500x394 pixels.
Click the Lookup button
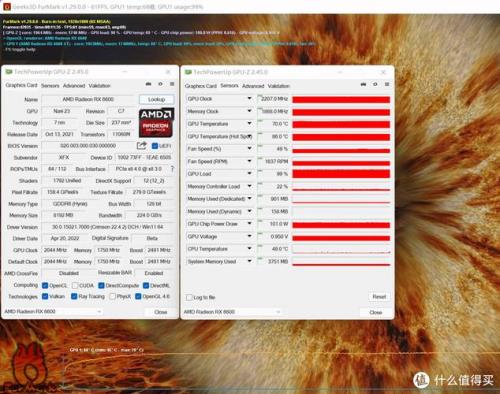click(156, 99)
